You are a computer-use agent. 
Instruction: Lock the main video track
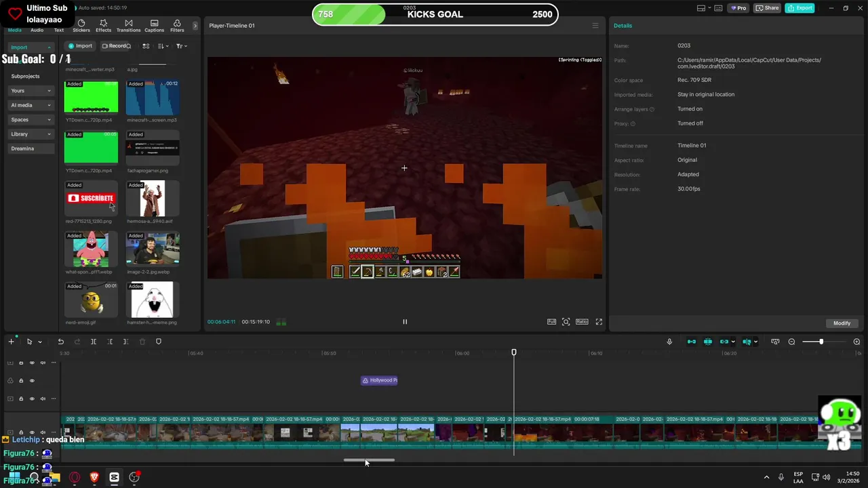21,432
